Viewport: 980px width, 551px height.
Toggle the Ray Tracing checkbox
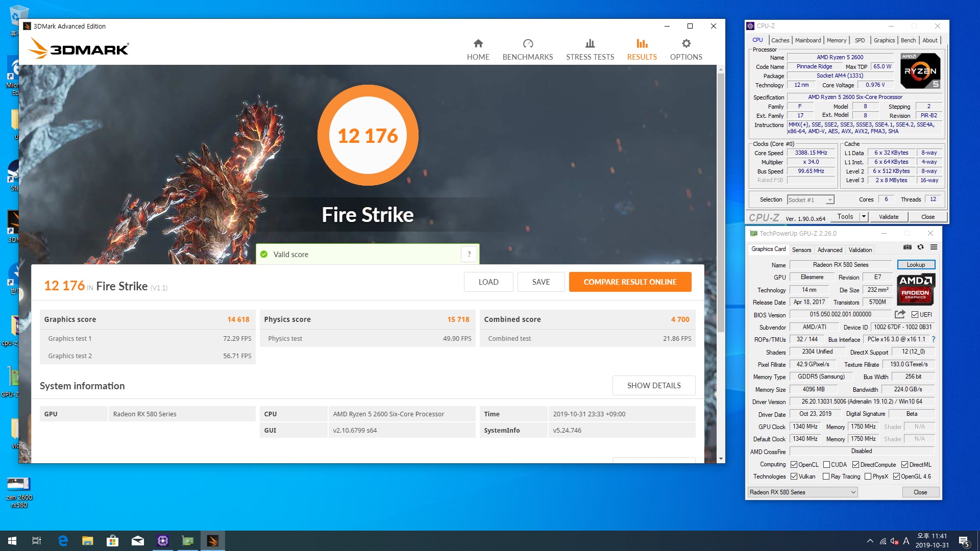(826, 477)
